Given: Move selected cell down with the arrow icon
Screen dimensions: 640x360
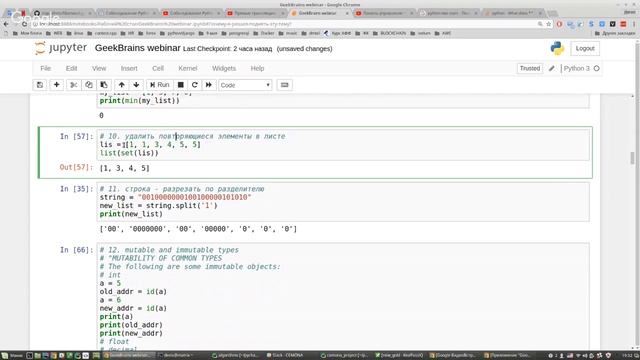Looking at the screenshot, I should click(x=136, y=85).
